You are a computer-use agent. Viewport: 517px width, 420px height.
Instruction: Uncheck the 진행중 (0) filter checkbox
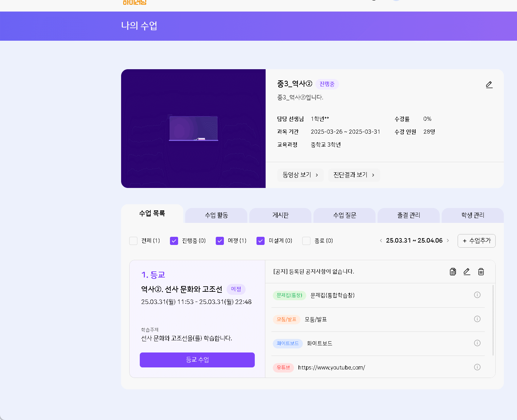pos(174,241)
